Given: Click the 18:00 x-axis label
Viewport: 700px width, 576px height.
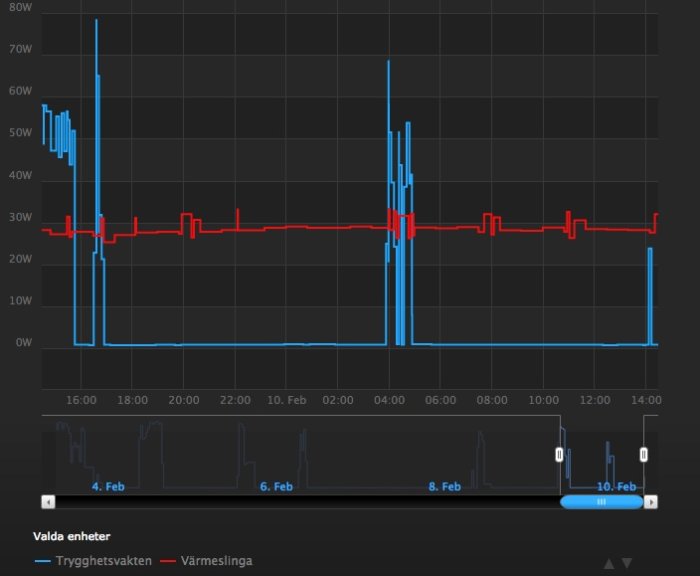Looking at the screenshot, I should pyautogui.click(x=133, y=400).
